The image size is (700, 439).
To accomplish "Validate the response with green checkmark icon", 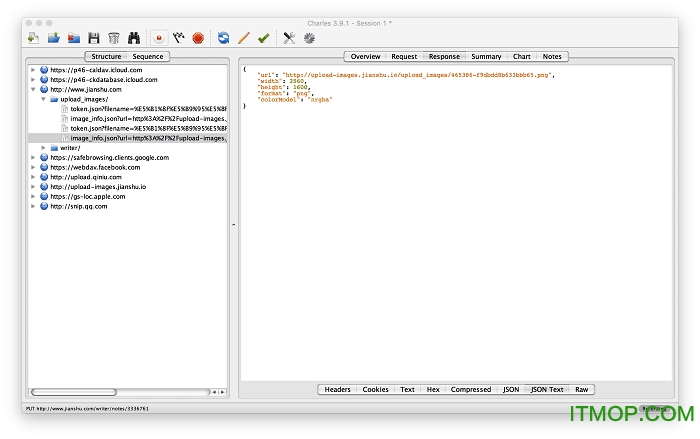I will click(x=263, y=38).
